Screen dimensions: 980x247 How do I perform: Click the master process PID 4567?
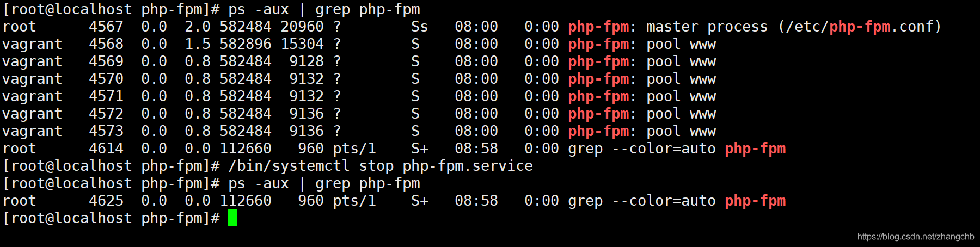pyautogui.click(x=106, y=27)
